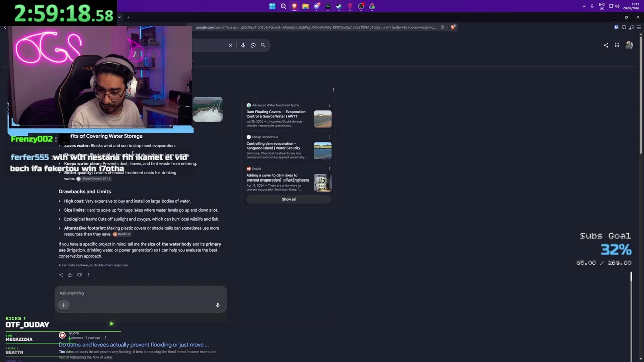The image size is (644, 362).
Task: Go back to the previous page in the browser
Action: point(5,27)
